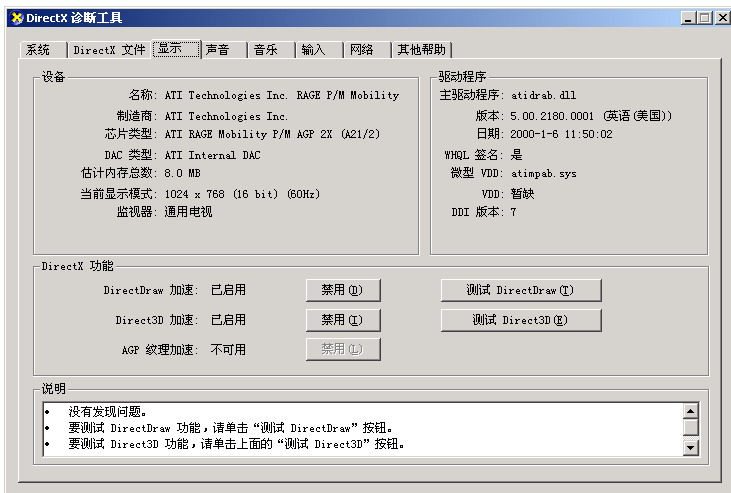This screenshot has width=731, height=493.
Task: Click mini VDD value 'atimpab.sys'
Action: click(x=544, y=174)
